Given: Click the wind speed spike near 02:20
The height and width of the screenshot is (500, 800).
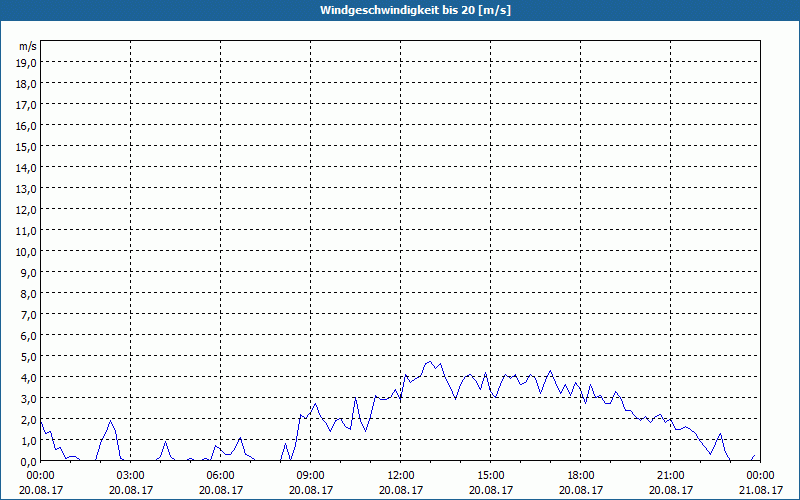Looking at the screenshot, I should click(110, 421).
